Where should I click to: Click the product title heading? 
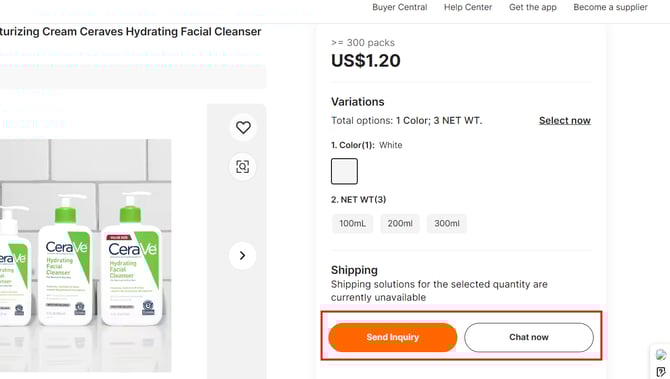coord(130,32)
